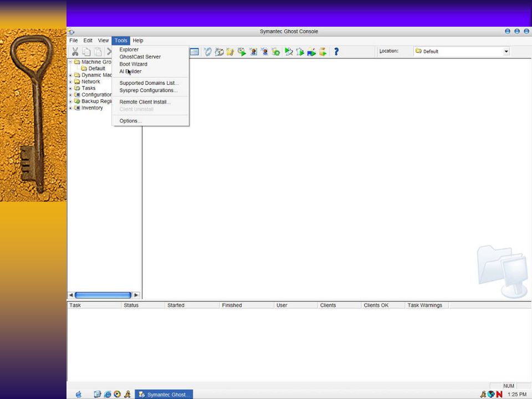532x399 pixels.
Task: Sort by the Status column header
Action: pyautogui.click(x=143, y=305)
